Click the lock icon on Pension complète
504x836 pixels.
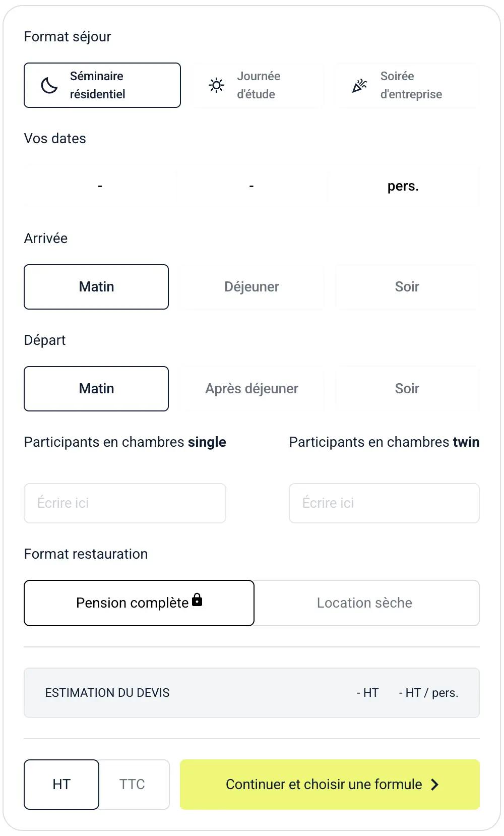click(198, 600)
